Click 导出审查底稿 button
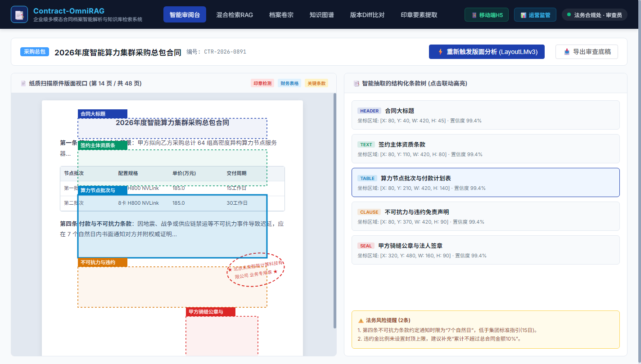641x364 pixels. pos(587,52)
